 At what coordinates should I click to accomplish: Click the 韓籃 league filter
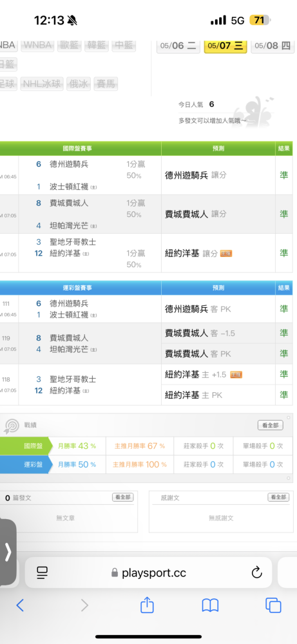click(x=97, y=45)
